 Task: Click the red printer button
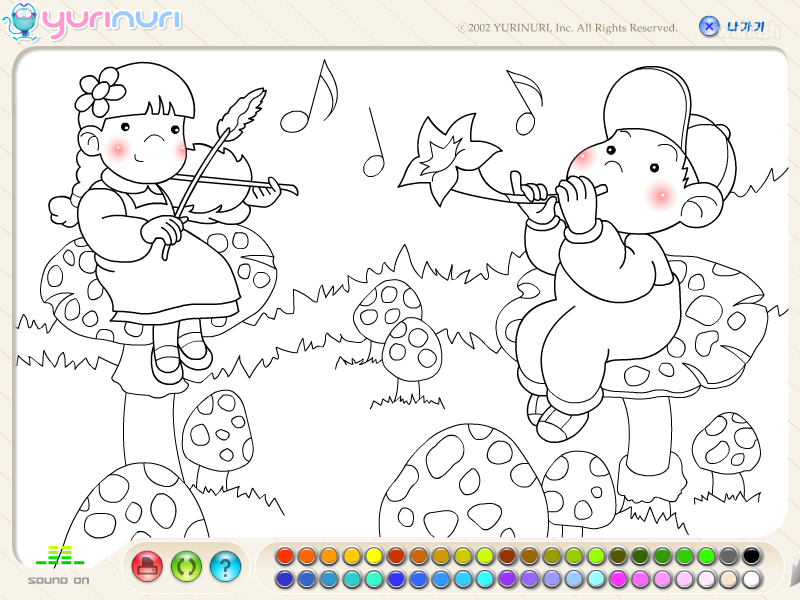147,566
